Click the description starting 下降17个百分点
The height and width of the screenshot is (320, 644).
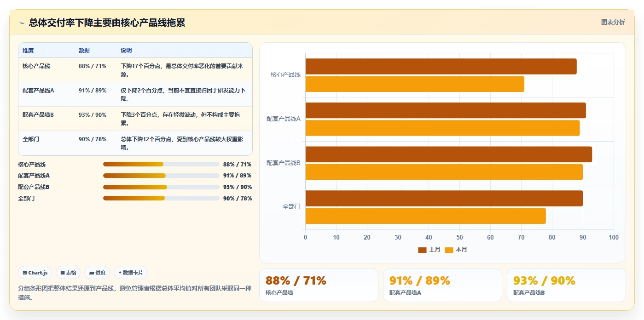[182, 70]
